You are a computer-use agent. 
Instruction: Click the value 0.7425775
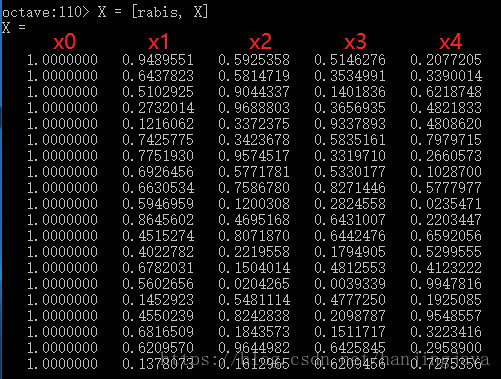tap(158, 140)
